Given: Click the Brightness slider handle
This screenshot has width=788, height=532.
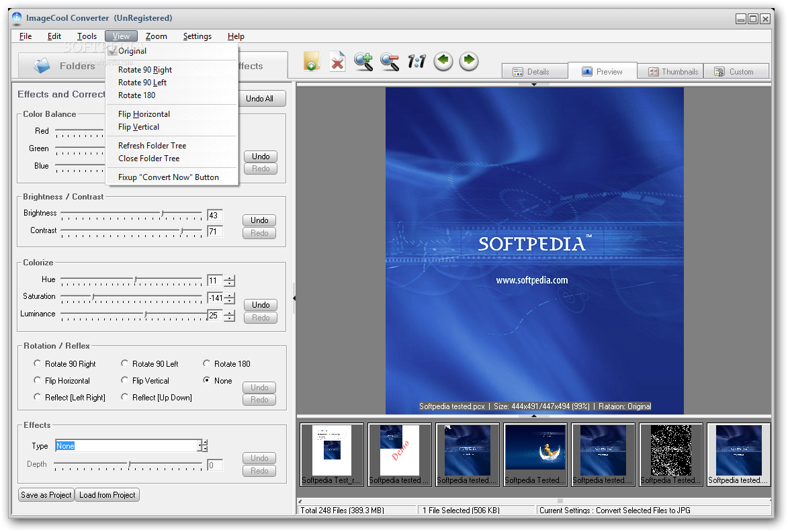Looking at the screenshot, I should 162,214.
